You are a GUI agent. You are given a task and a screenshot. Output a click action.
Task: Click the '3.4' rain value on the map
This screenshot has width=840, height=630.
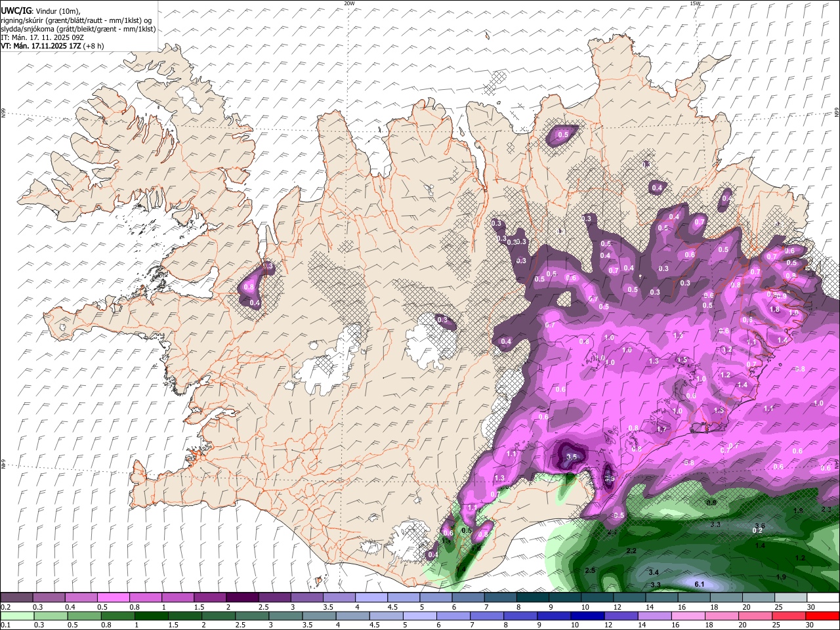pyautogui.click(x=654, y=573)
